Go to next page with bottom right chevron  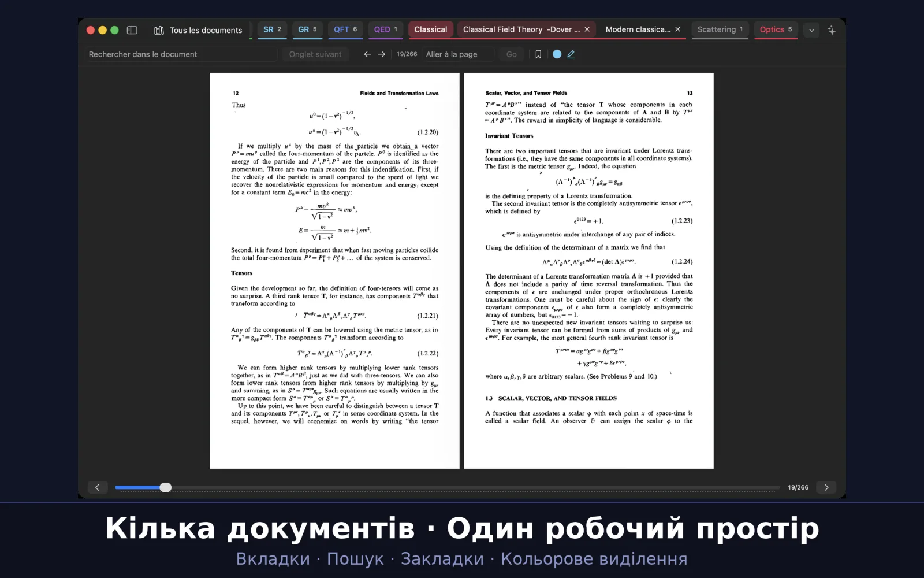826,487
